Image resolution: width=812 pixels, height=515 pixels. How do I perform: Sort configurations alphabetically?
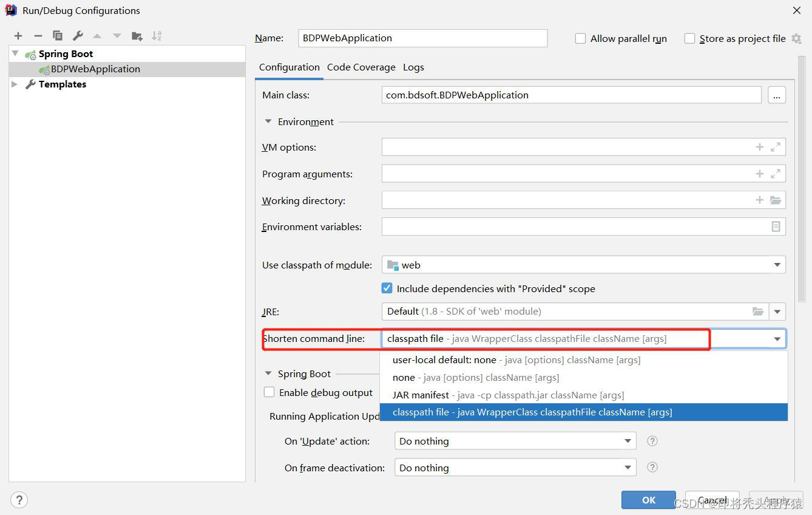[x=157, y=36]
